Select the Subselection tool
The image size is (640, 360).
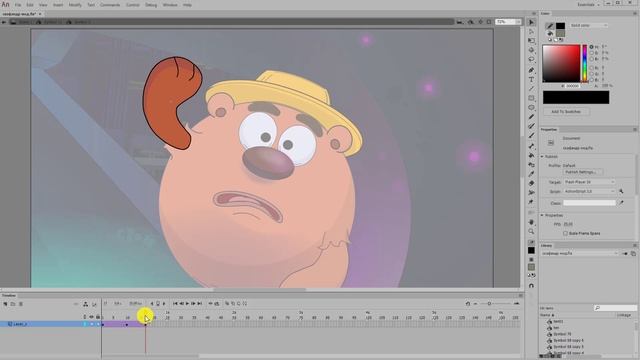point(531,31)
